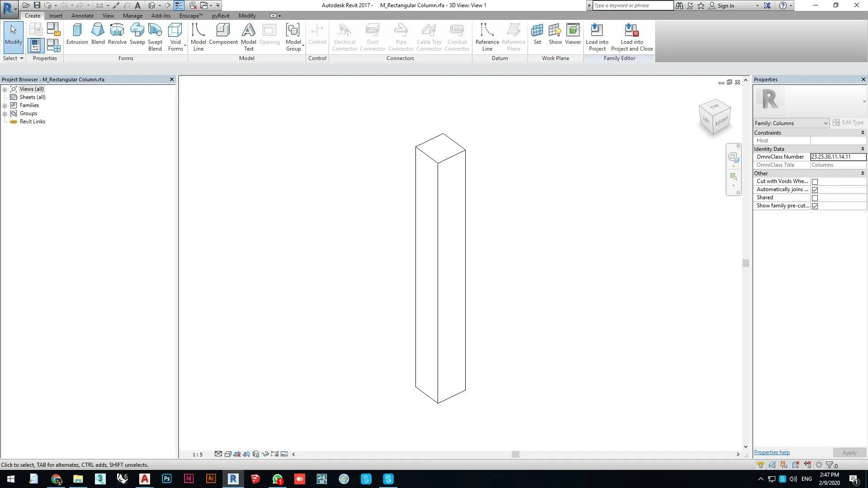Close Hidden Windows from quick access toolbar
Viewport: 868px width, 488px height.
pos(193,5)
